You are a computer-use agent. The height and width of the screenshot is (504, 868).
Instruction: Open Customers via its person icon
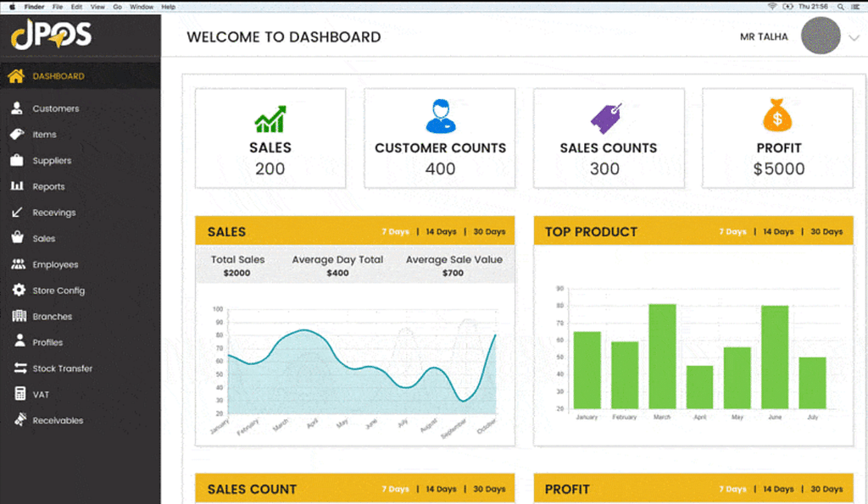point(16,108)
